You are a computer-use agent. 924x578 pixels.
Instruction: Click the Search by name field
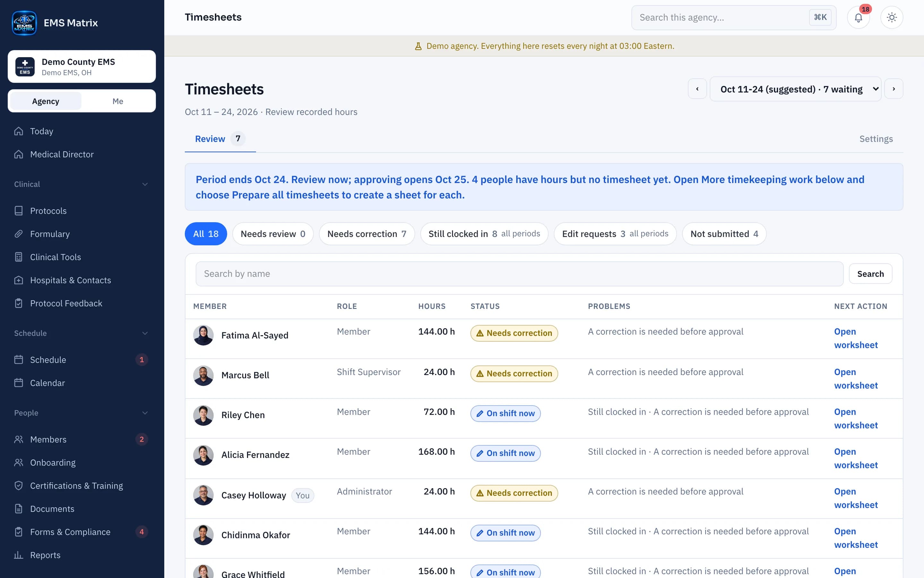click(x=519, y=274)
